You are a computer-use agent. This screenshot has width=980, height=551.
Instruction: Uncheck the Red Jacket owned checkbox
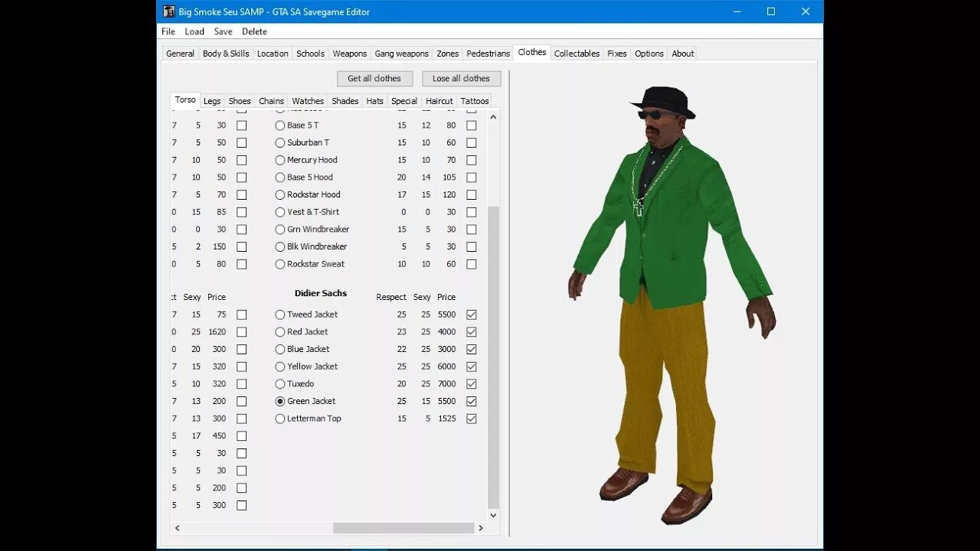[472, 332]
